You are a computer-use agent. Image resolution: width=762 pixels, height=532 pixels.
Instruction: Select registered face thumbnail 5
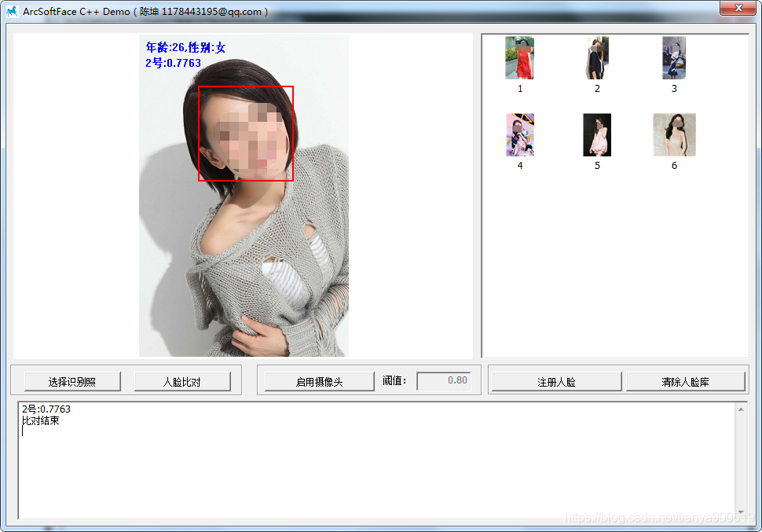tap(597, 134)
